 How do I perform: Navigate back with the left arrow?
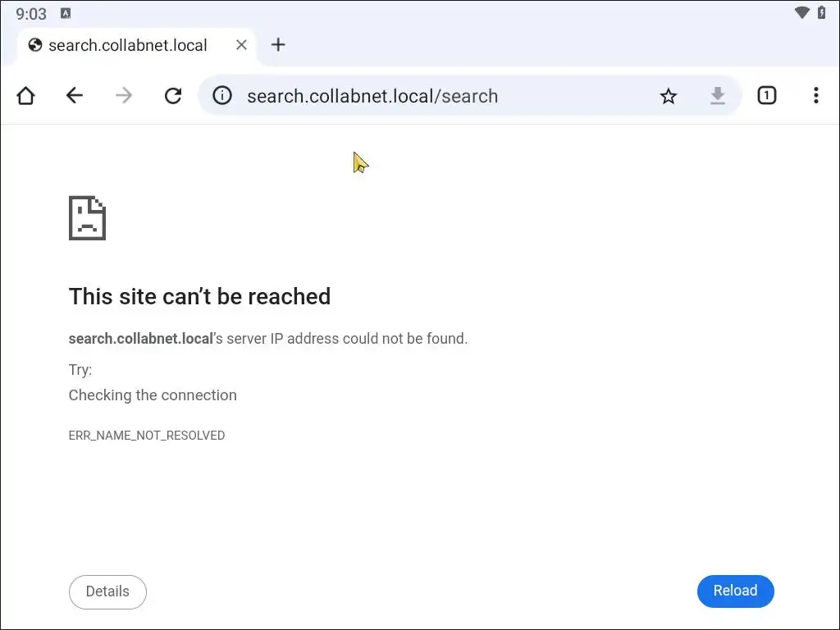coord(75,96)
